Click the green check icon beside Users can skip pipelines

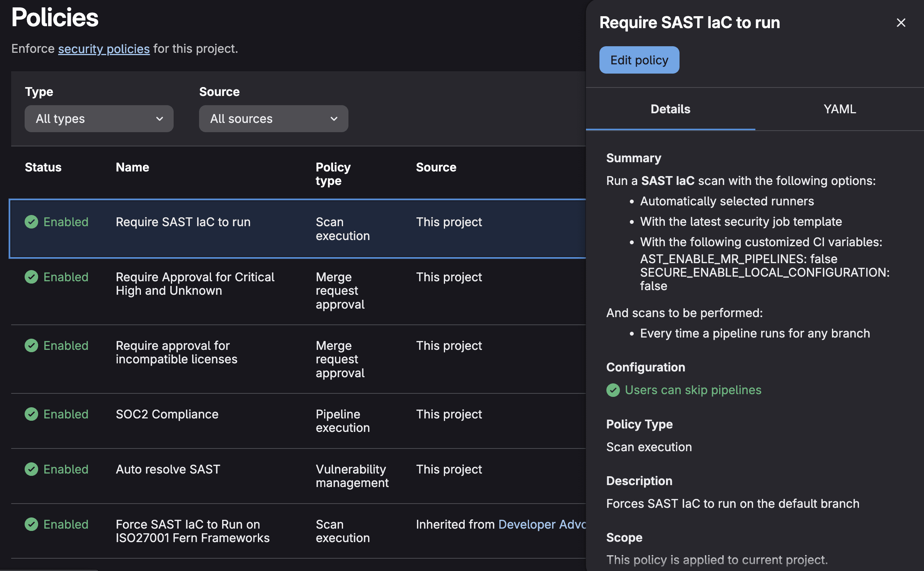(613, 390)
